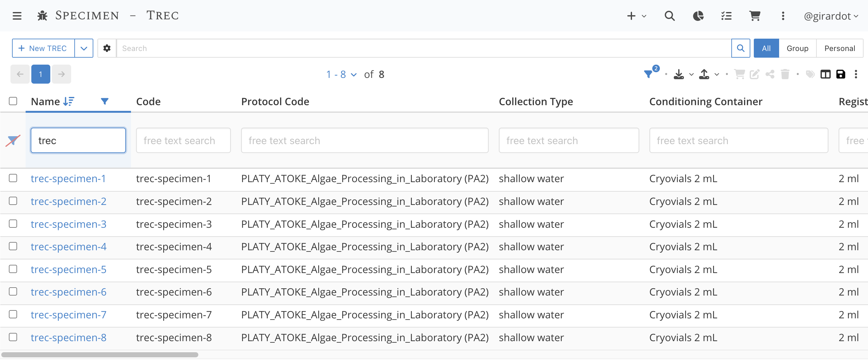Click Name column filter funnel icon

tap(104, 101)
